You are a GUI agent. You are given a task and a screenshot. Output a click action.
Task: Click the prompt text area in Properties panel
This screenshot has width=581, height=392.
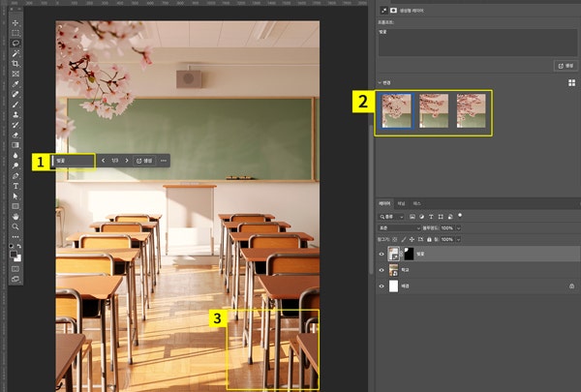click(x=477, y=43)
